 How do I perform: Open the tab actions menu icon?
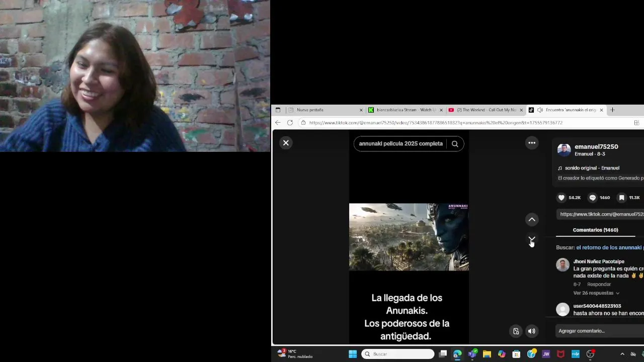pos(278,110)
